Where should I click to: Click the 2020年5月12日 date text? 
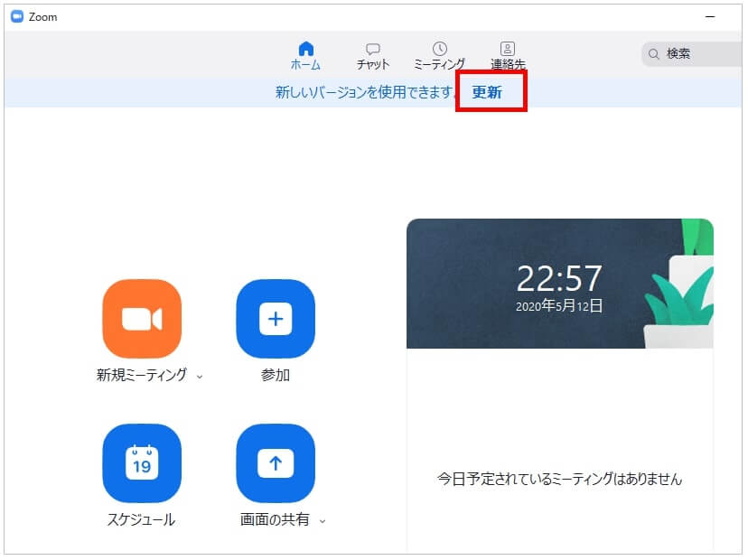point(559,306)
